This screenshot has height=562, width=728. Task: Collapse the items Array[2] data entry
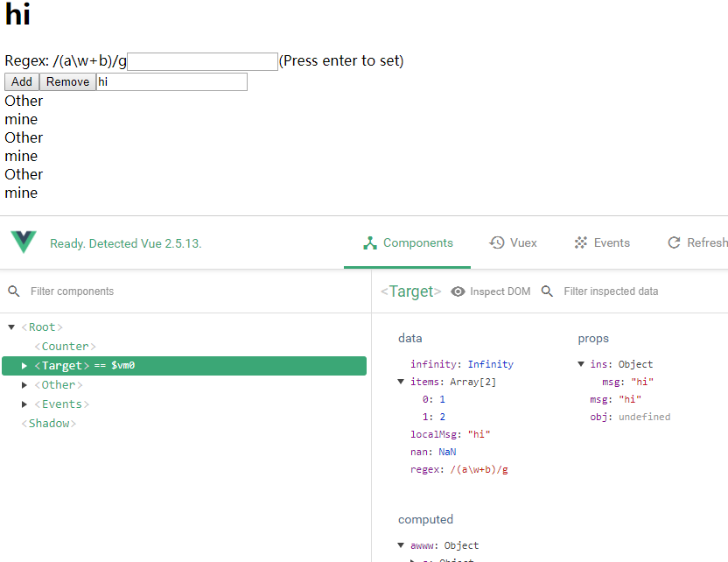[401, 382]
